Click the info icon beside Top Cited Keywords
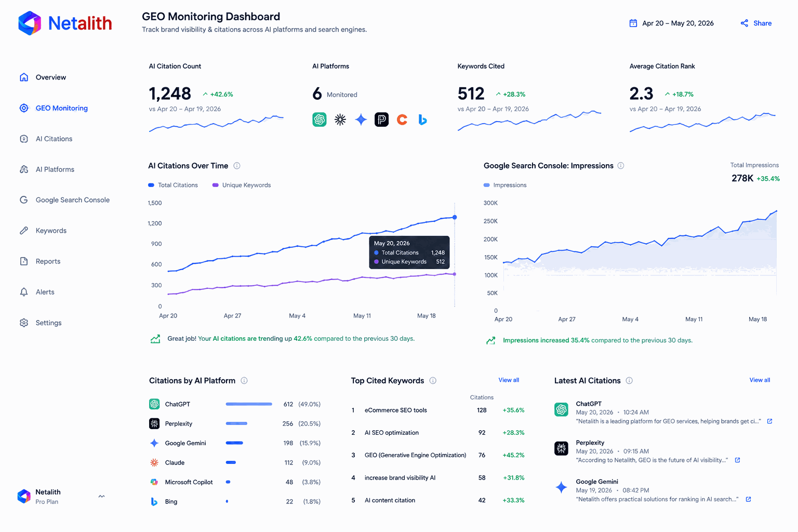This screenshot has height=532, width=798. tap(433, 381)
